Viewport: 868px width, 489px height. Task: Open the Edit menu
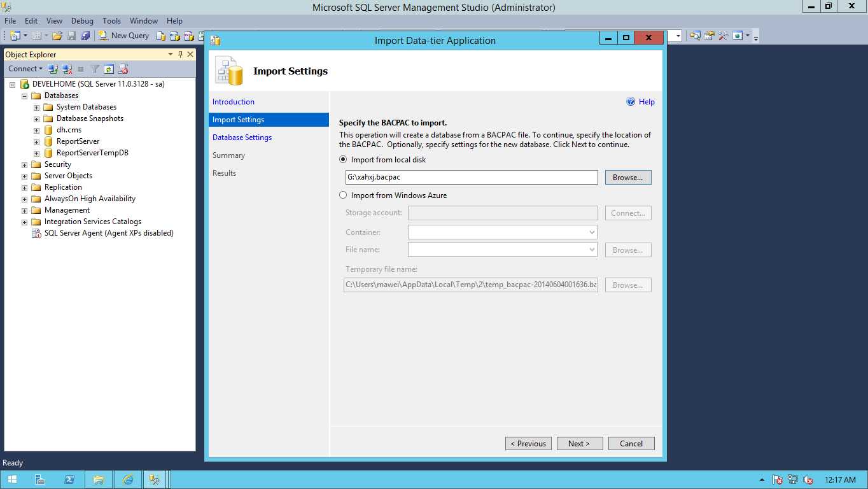tap(31, 21)
